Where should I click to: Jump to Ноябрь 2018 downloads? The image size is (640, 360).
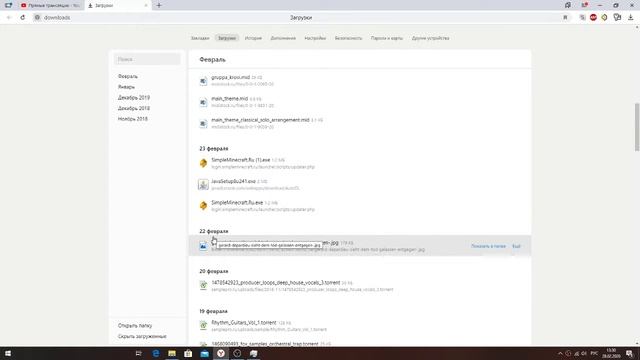pyautogui.click(x=133, y=119)
